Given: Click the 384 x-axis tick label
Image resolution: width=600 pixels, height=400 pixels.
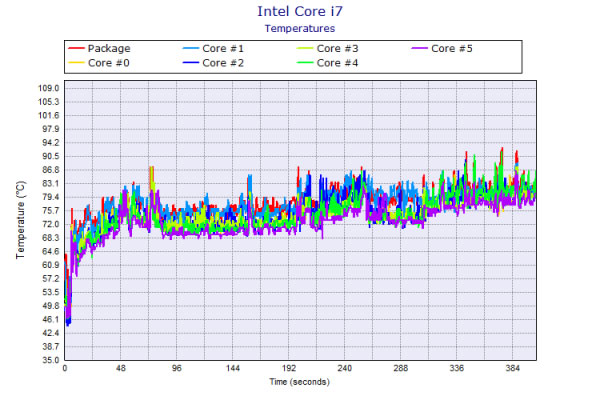Looking at the screenshot, I should tap(513, 368).
